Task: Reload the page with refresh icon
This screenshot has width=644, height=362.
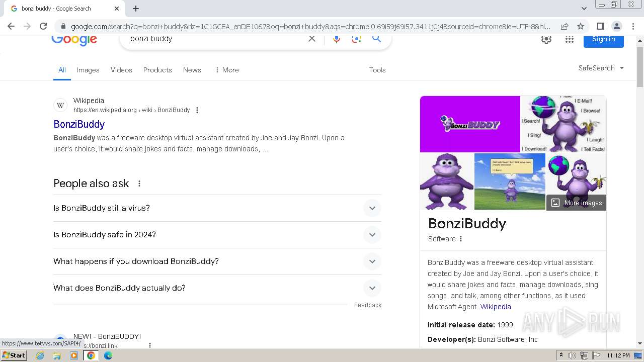Action: pos(43,26)
